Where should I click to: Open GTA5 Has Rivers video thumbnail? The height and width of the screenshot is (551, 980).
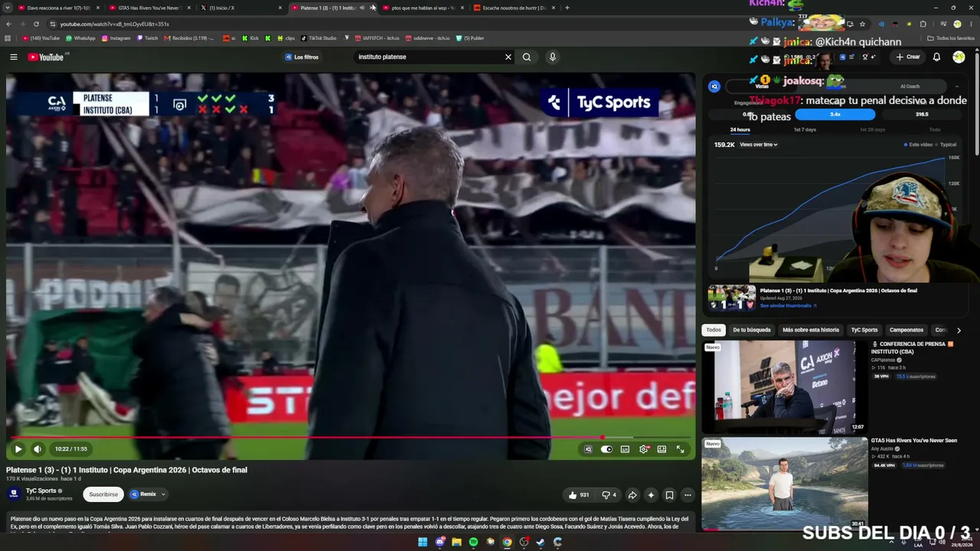[785, 484]
